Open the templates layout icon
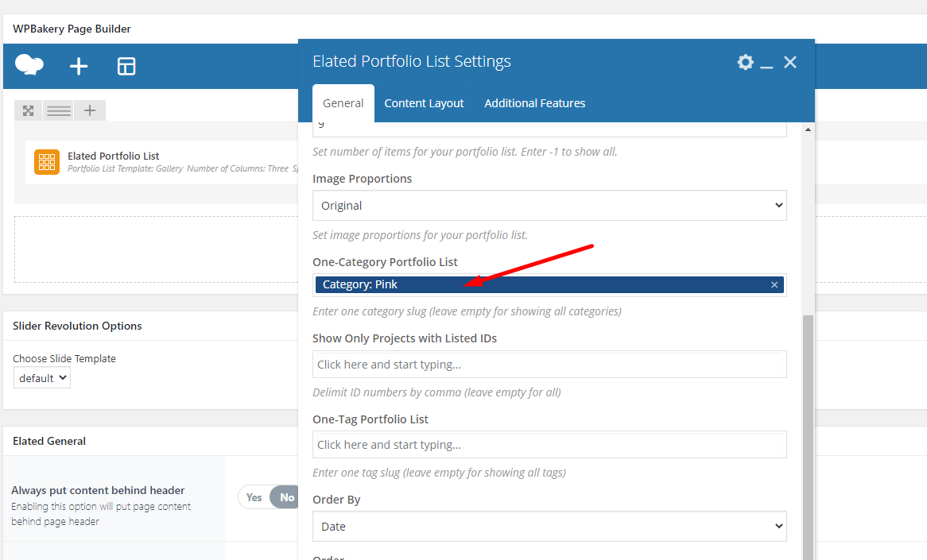This screenshot has height=560, width=927. [126, 66]
